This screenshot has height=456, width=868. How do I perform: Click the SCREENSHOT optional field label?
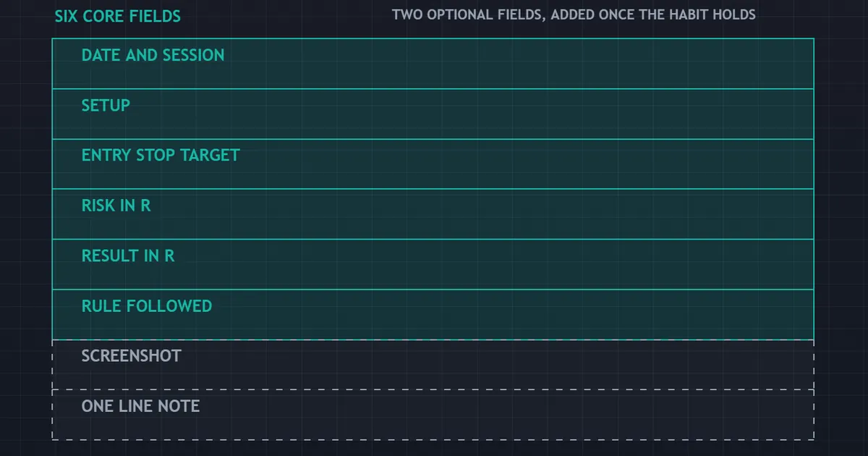[x=131, y=356]
